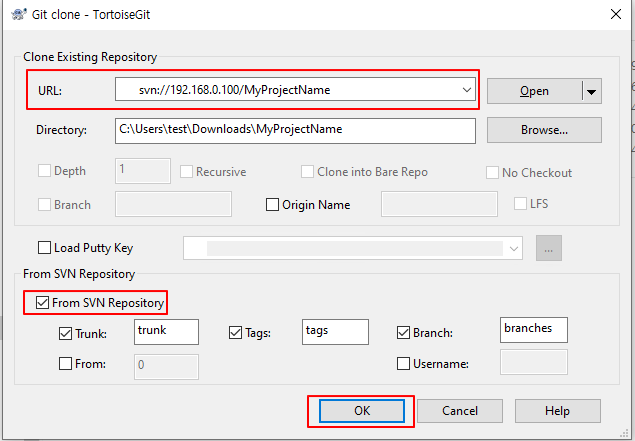This screenshot has height=441, width=635.
Task: Click the Branch name field in clone options
Action: coord(173,204)
